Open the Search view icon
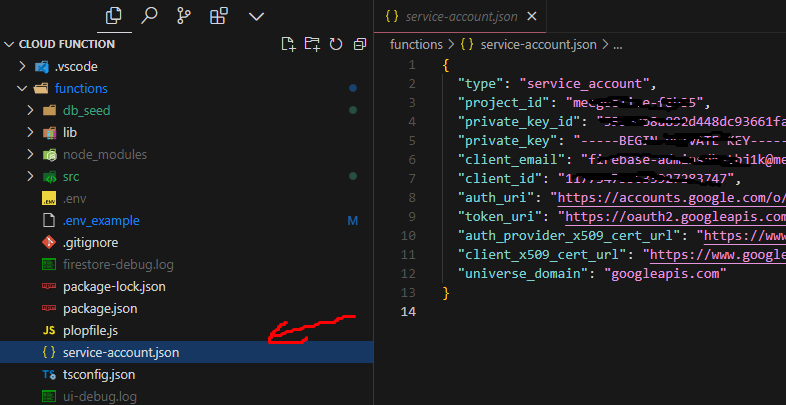 click(149, 16)
